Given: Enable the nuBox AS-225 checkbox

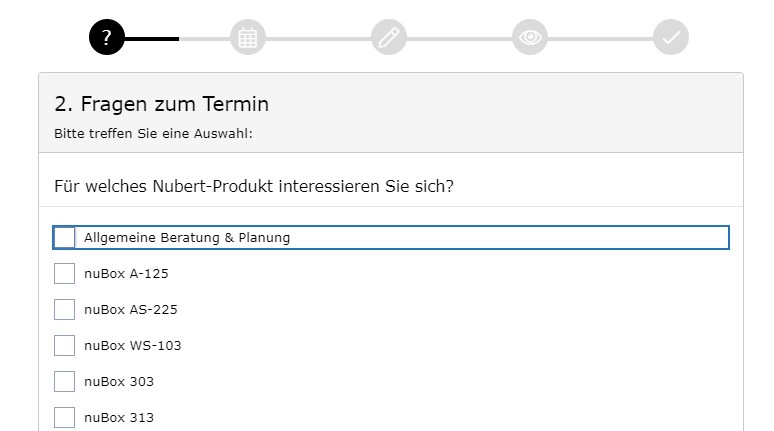Looking at the screenshot, I should click(64, 309).
